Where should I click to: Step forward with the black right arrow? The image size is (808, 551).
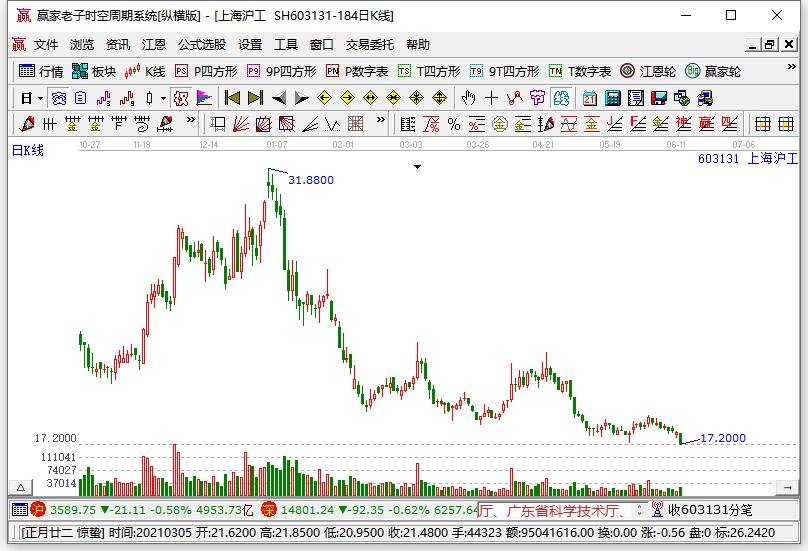tap(301, 98)
